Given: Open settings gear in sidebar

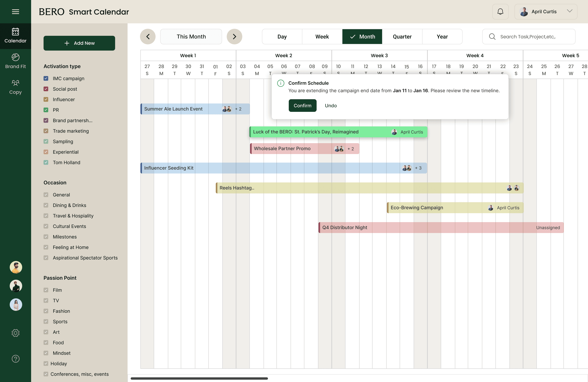Looking at the screenshot, I should pyautogui.click(x=15, y=333).
